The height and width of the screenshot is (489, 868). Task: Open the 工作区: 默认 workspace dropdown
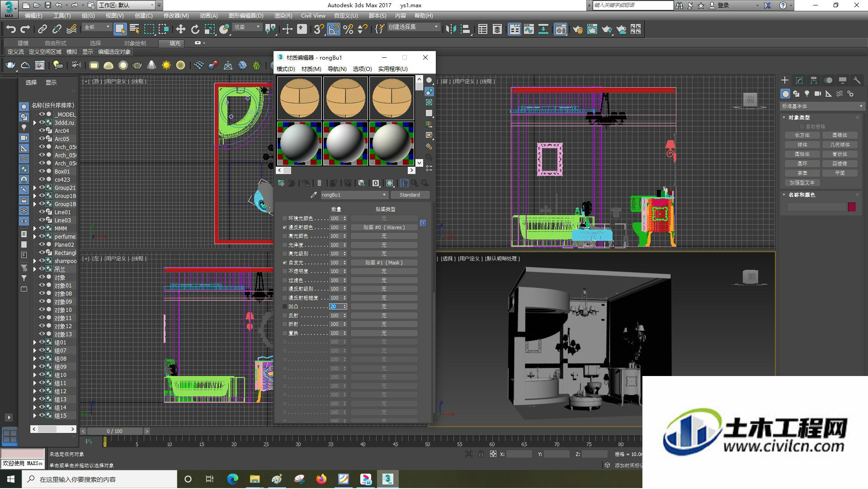pyautogui.click(x=126, y=5)
